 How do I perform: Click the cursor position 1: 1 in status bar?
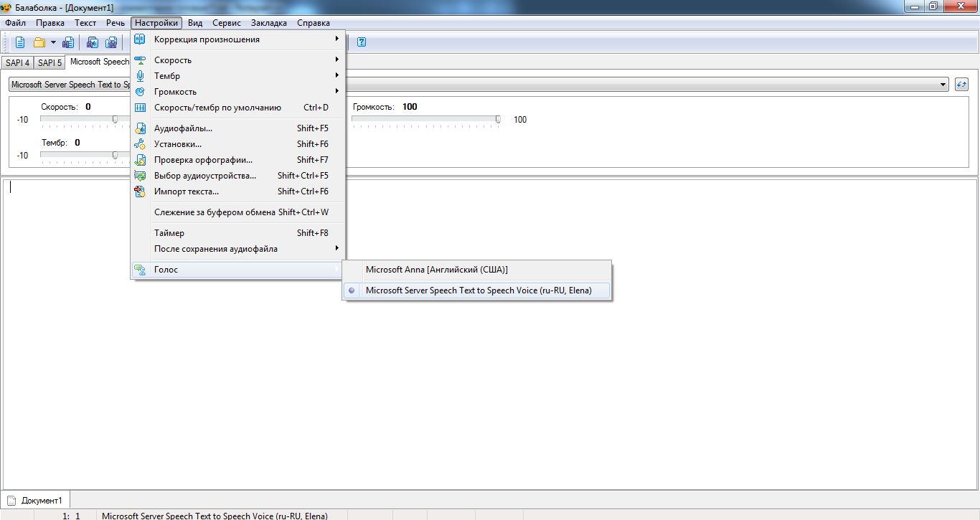coord(71,516)
